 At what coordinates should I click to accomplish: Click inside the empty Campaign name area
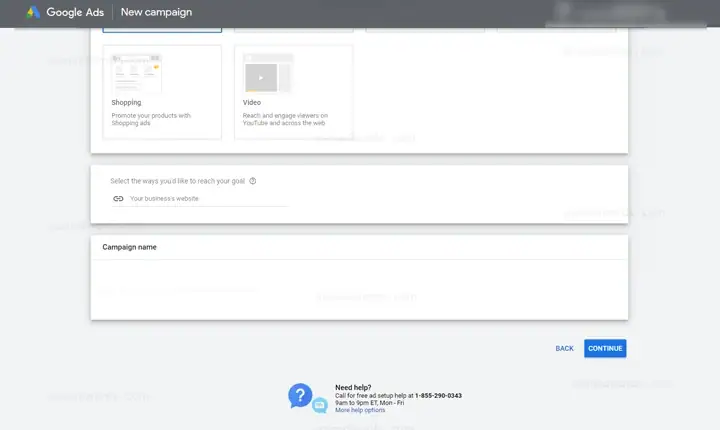(x=359, y=289)
